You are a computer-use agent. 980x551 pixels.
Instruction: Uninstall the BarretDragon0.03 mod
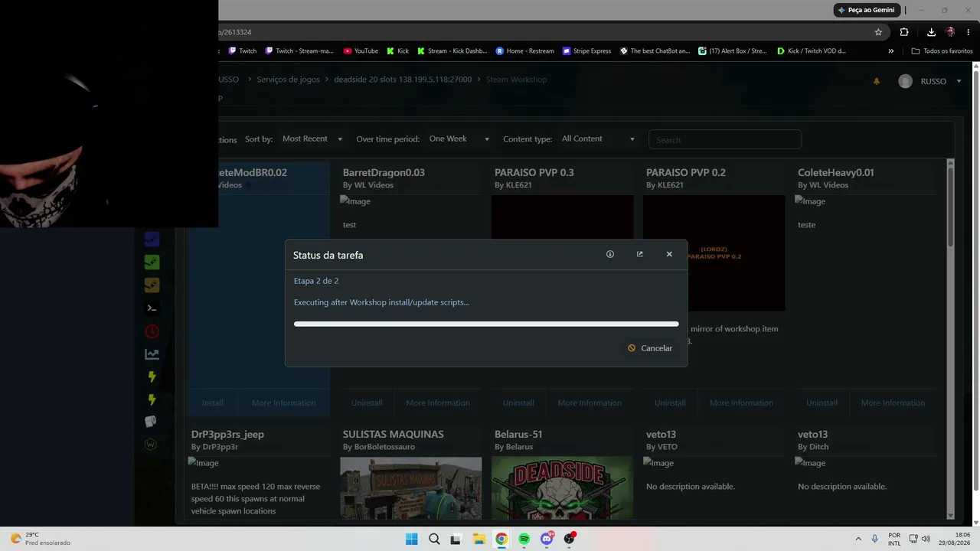[x=367, y=403]
